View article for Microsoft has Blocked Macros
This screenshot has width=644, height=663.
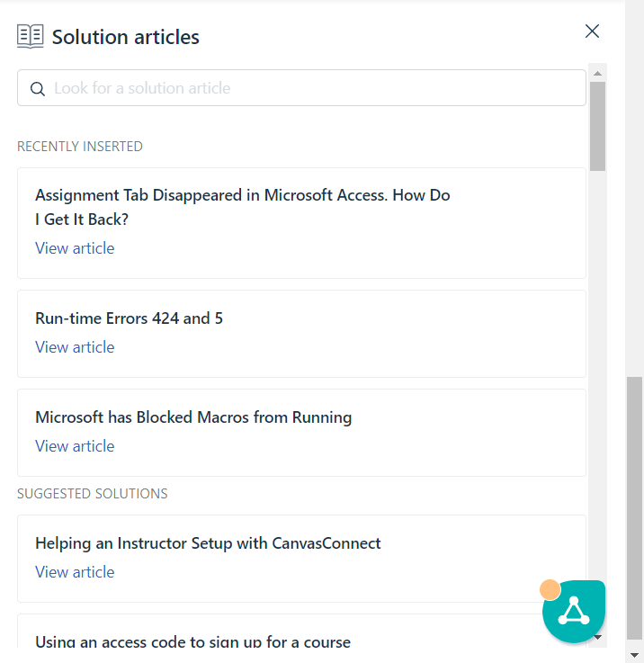pos(75,446)
